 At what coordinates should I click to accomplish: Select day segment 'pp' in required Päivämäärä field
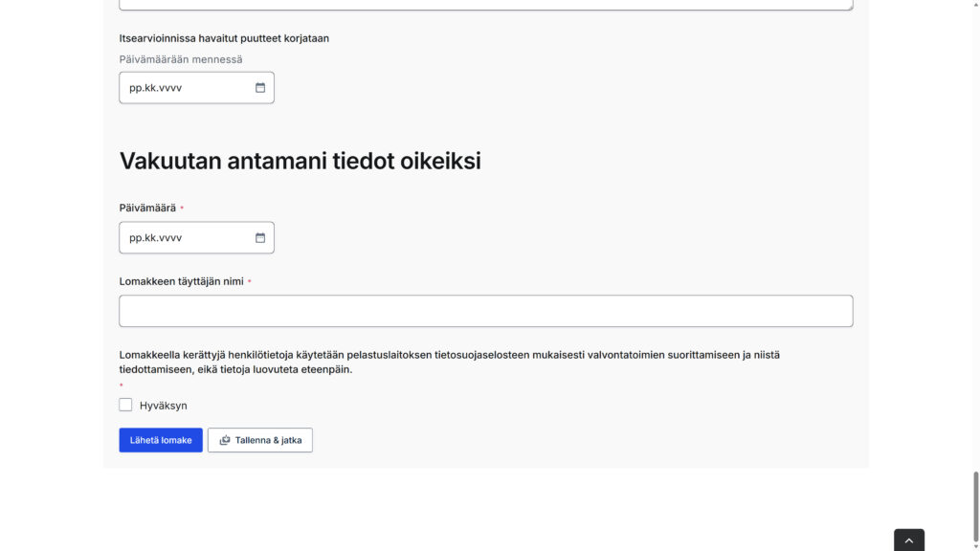(x=135, y=238)
